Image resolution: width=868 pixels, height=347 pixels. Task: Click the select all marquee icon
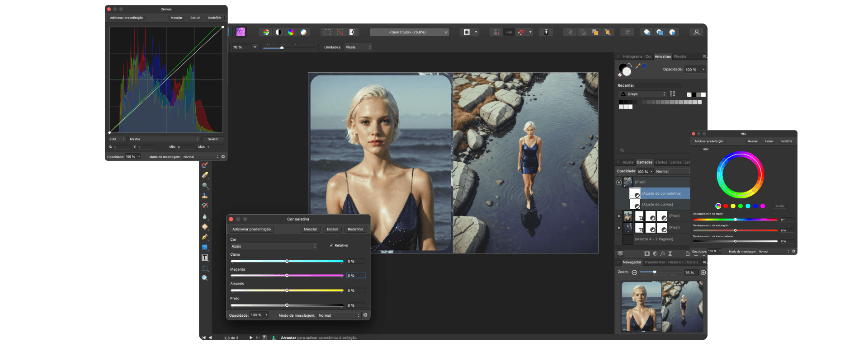point(327,32)
